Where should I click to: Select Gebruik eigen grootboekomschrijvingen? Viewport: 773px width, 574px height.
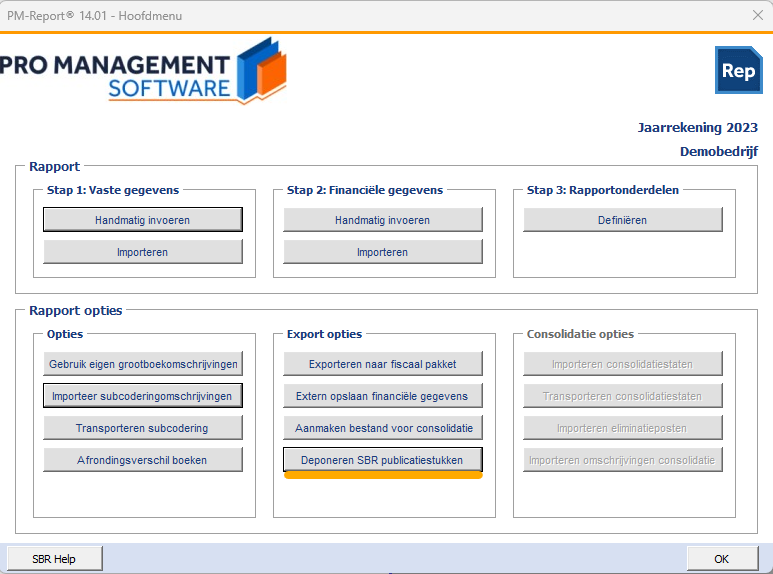pos(142,363)
